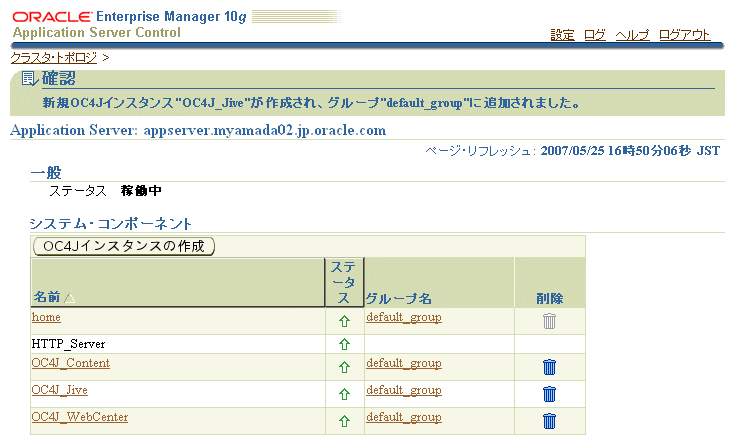This screenshot has width=732, height=440.
Task: Click the 確認 heading text
Action: pyautogui.click(x=59, y=78)
